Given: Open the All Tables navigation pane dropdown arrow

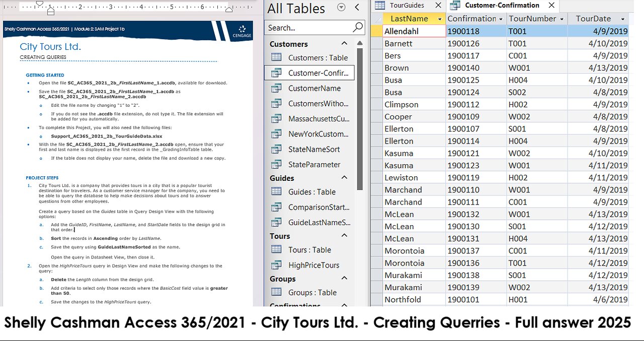Looking at the screenshot, I should pos(342,7).
